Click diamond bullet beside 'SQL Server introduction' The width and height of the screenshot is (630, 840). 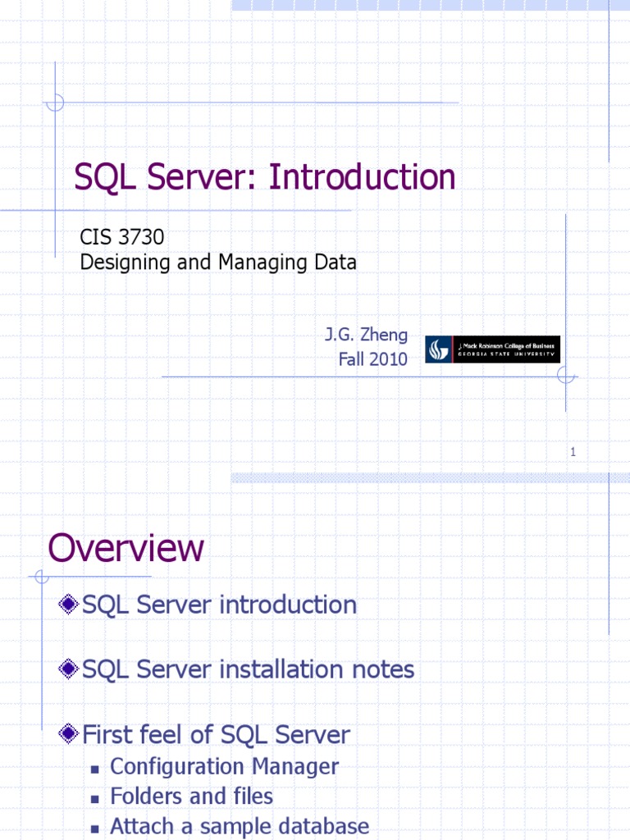69,605
